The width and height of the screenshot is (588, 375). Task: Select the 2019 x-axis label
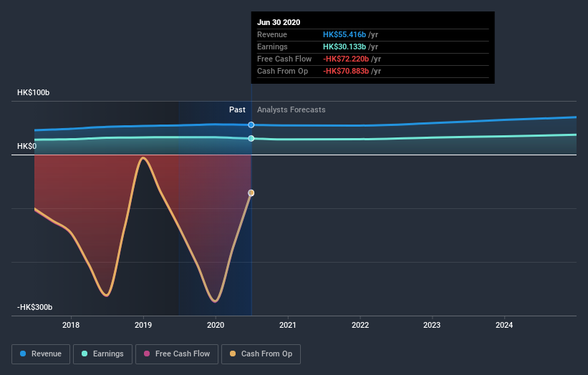pyautogui.click(x=143, y=325)
